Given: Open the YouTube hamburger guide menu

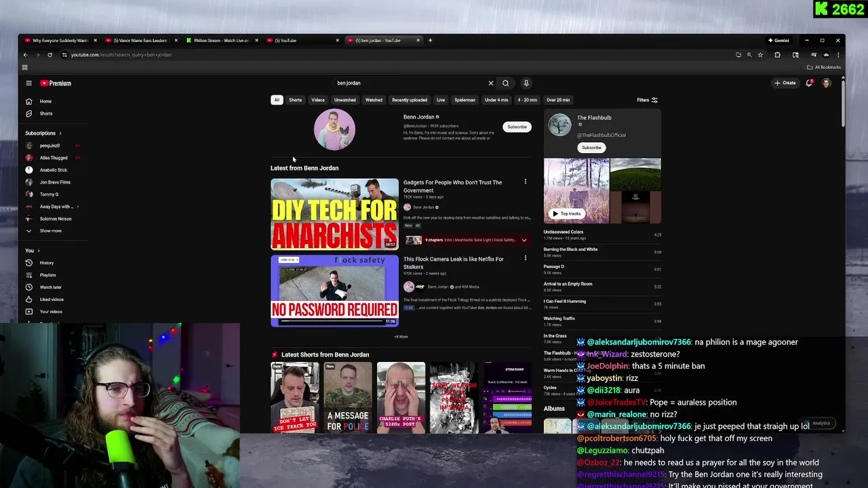Looking at the screenshot, I should tap(28, 83).
